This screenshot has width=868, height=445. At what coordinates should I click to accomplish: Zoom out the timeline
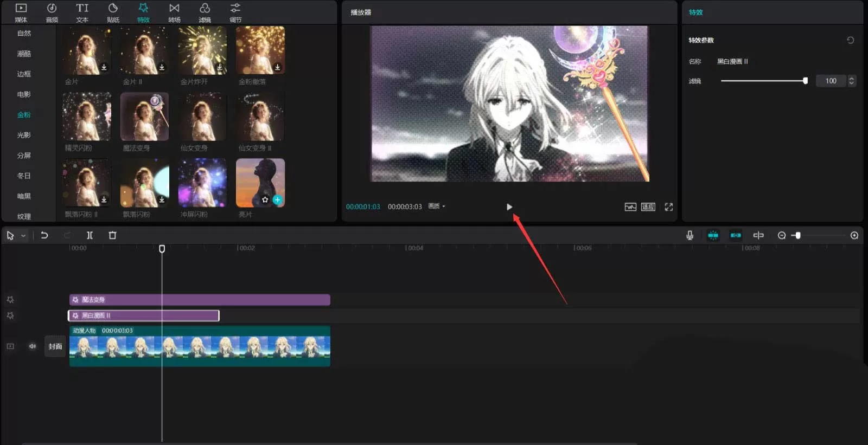(x=782, y=235)
